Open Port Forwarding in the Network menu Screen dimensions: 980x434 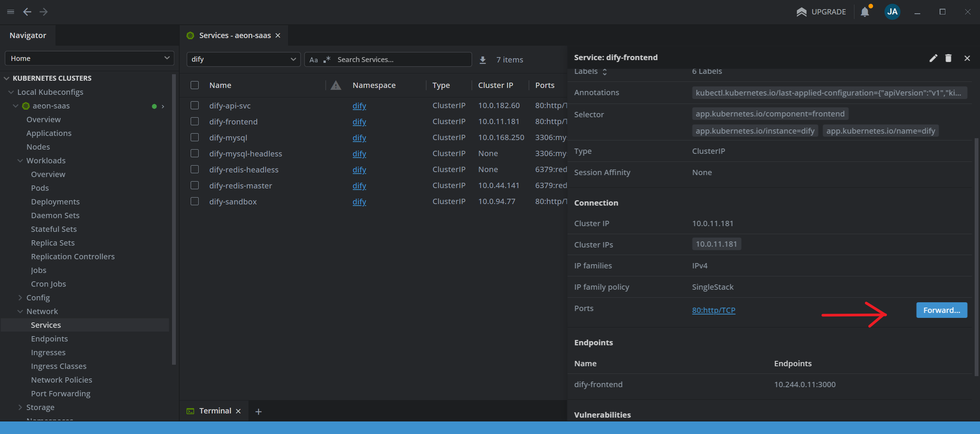(61, 393)
